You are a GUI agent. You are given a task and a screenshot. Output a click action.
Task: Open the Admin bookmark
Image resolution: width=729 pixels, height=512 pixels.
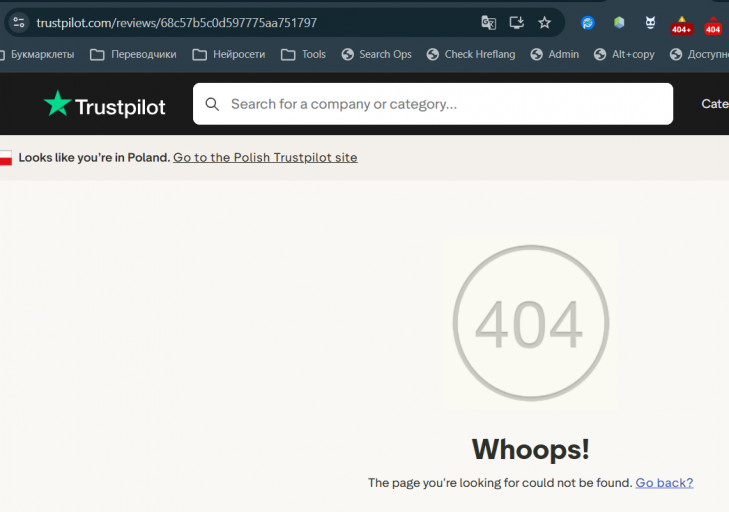coord(555,54)
